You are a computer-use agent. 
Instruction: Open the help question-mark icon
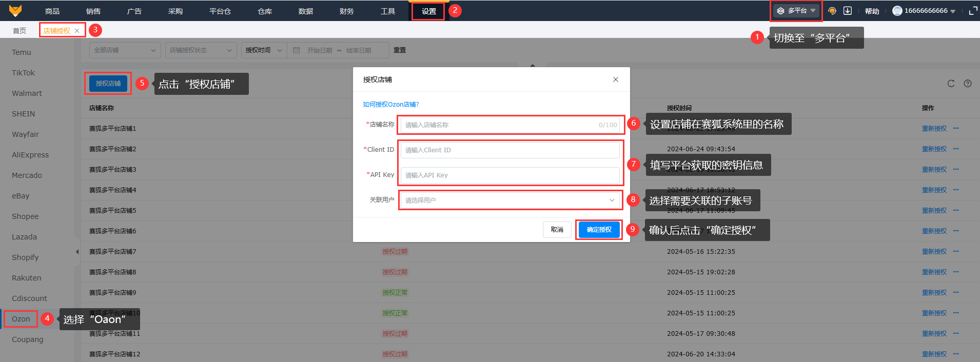(968, 84)
